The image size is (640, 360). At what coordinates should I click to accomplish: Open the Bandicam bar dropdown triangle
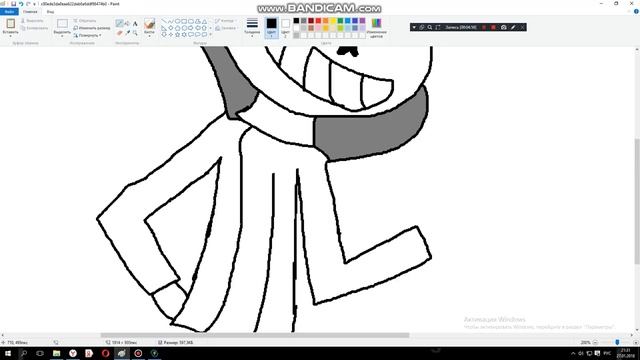(x=414, y=27)
